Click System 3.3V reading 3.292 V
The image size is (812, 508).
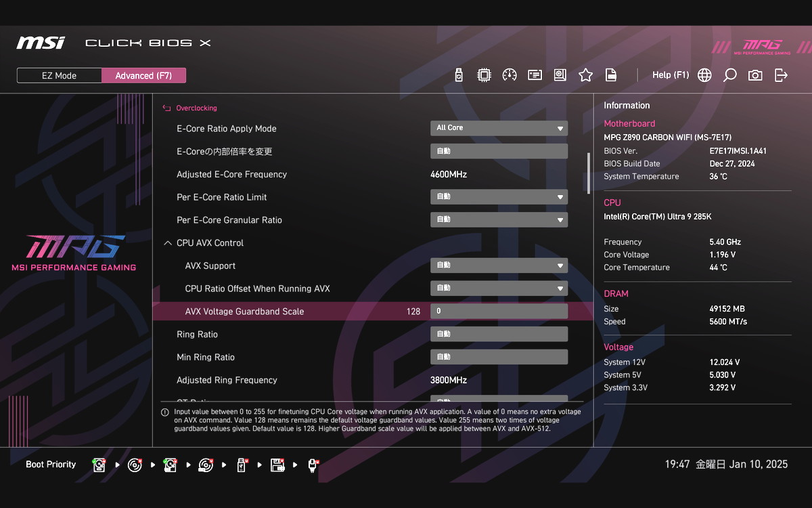722,387
